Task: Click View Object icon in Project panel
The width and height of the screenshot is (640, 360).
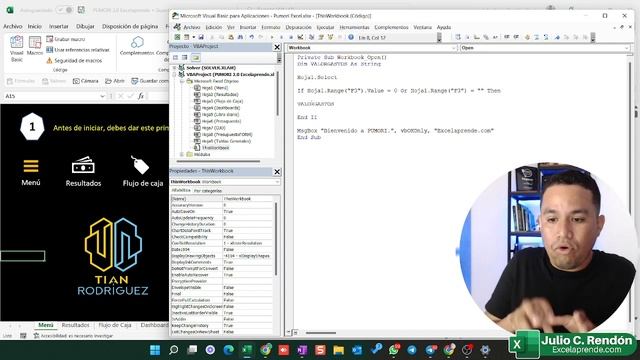Action: click(x=184, y=58)
